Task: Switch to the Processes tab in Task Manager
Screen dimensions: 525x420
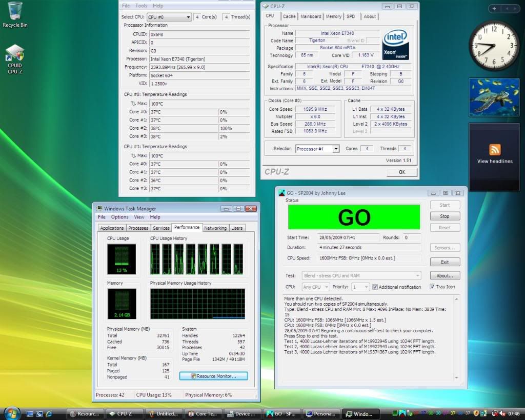Action: pyautogui.click(x=138, y=228)
